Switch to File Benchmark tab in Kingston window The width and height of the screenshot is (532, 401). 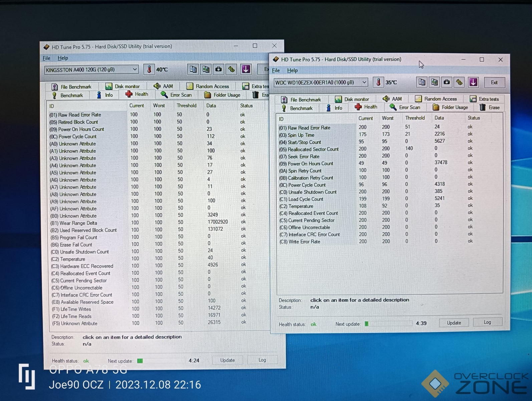(x=72, y=87)
